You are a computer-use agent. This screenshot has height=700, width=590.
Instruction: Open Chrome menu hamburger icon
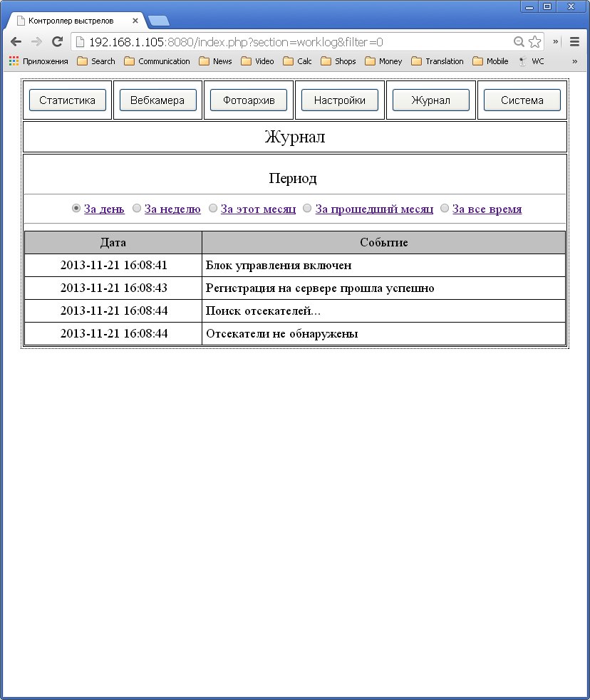(574, 41)
